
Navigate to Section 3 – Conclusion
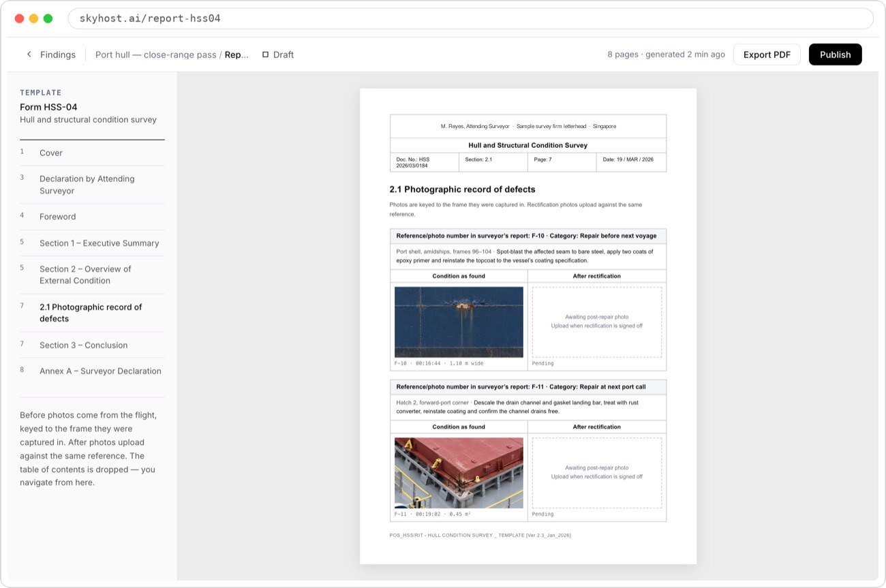(x=92, y=345)
